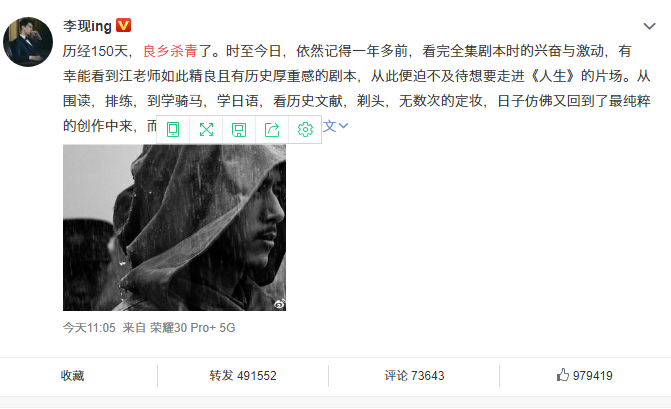Click the red 良乡杀青 topic link
The width and height of the screenshot is (671, 409).
click(170, 51)
